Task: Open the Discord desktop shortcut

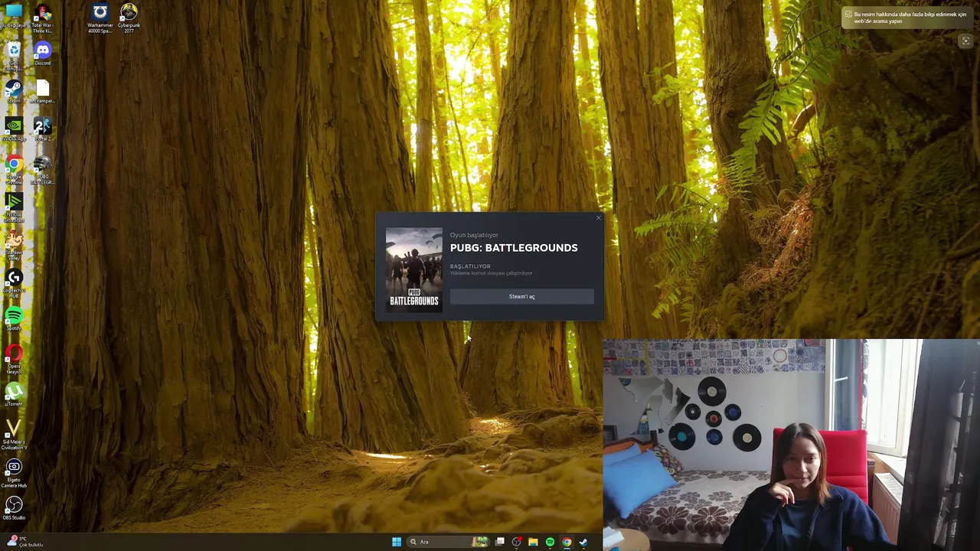Action: (x=43, y=54)
